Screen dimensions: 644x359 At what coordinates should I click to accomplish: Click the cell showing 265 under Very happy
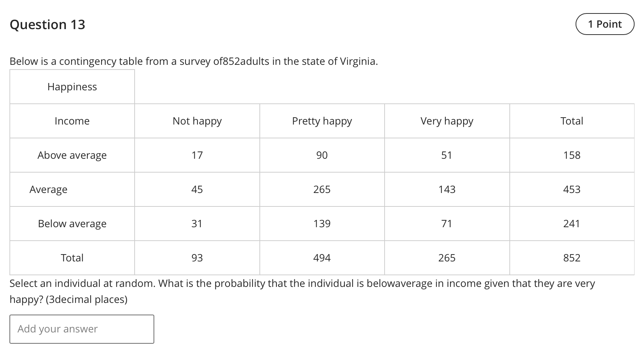coord(447,258)
